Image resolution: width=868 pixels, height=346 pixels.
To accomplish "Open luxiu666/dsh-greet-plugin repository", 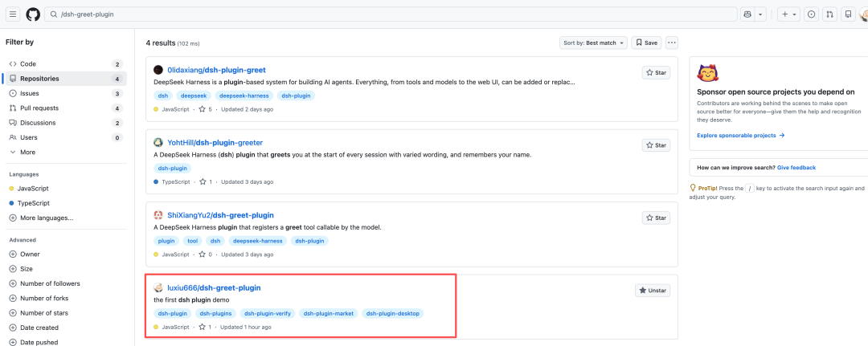I will (x=214, y=287).
